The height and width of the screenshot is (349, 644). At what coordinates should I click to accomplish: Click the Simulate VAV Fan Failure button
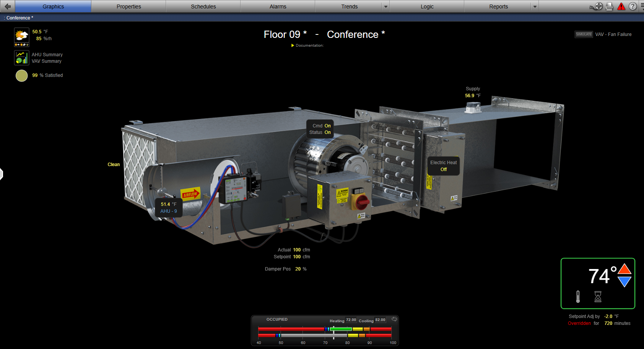tap(584, 34)
